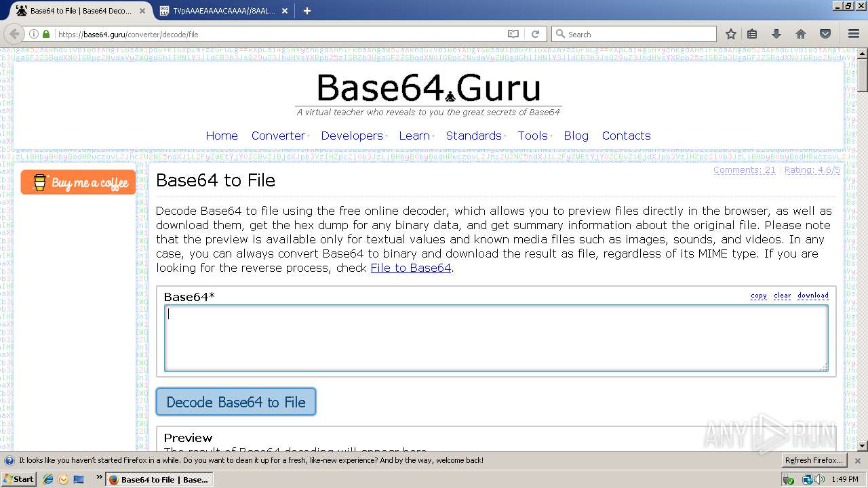
Task: Click the download link above textarea
Action: pyautogui.click(x=813, y=296)
